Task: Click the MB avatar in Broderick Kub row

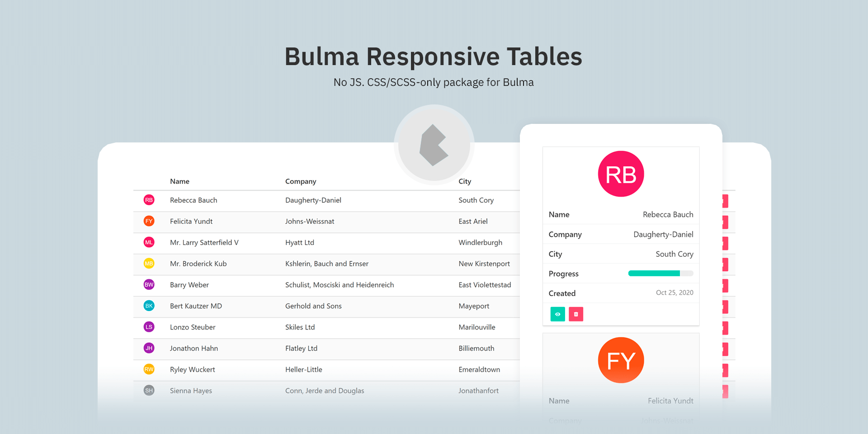Action: (x=149, y=264)
